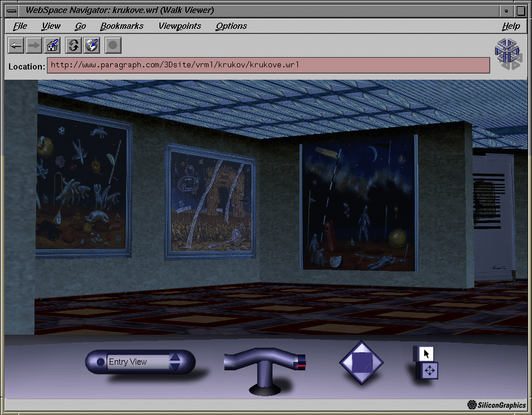Open the Home page icon
The image size is (532, 415).
[x=52, y=45]
